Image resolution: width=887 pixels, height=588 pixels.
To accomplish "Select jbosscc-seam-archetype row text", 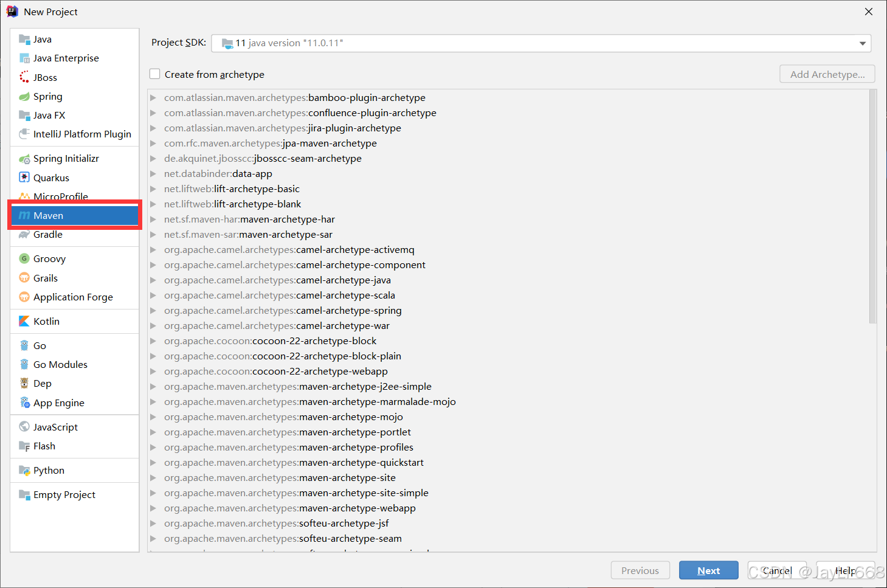I will [263, 159].
